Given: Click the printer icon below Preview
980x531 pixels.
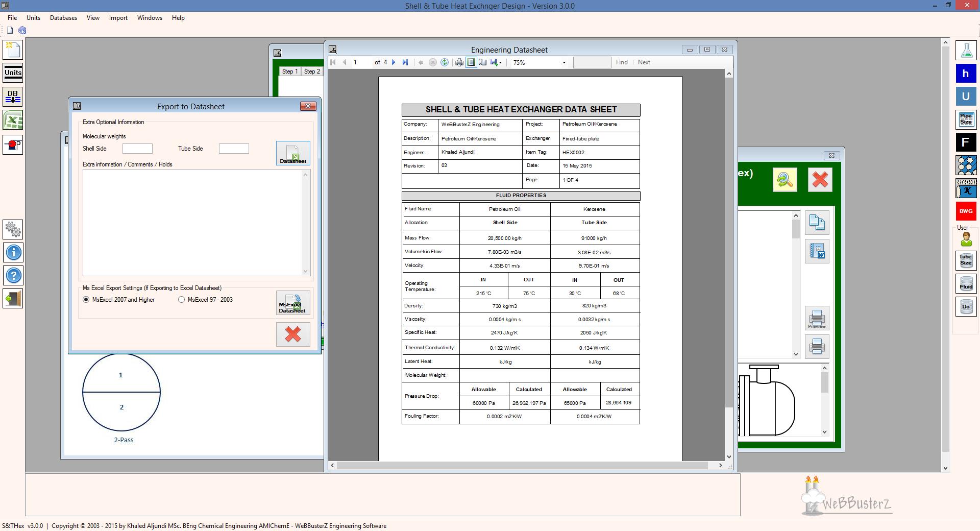Looking at the screenshot, I should click(817, 347).
